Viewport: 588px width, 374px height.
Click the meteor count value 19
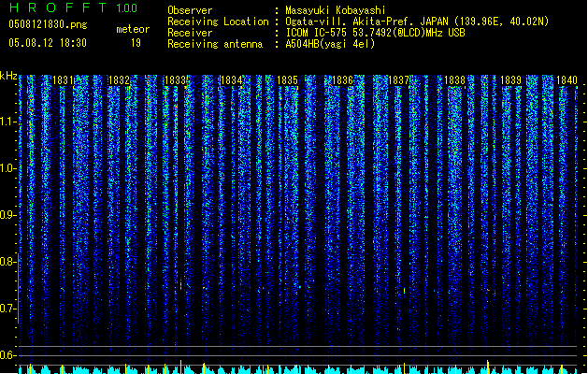(x=136, y=43)
